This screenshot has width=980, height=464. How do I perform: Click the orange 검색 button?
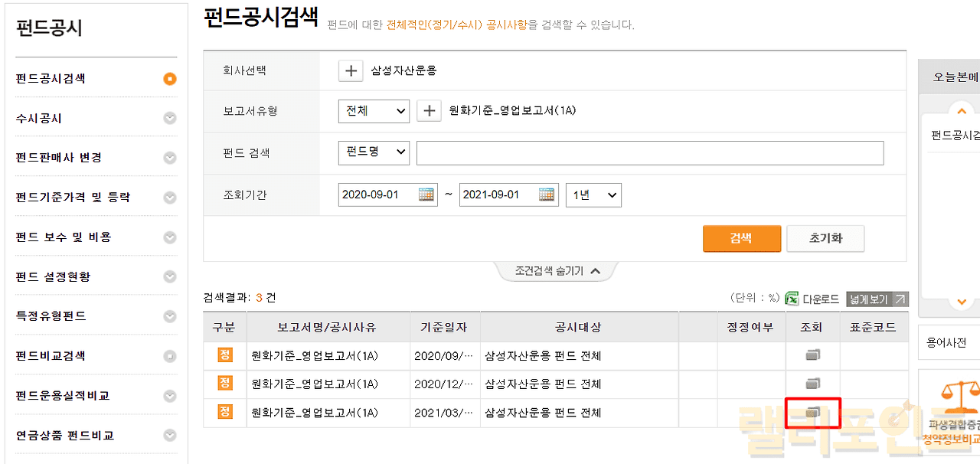coord(741,238)
